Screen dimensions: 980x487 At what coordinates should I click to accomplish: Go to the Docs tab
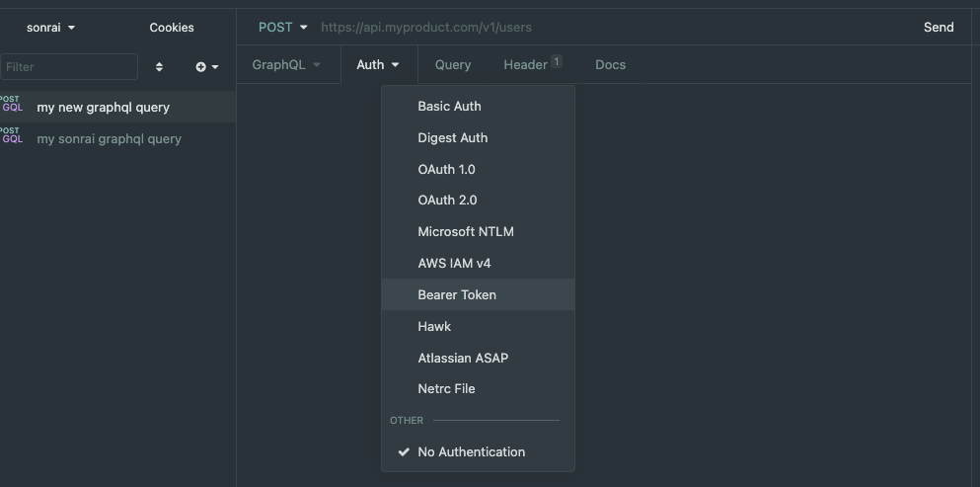[x=610, y=65]
